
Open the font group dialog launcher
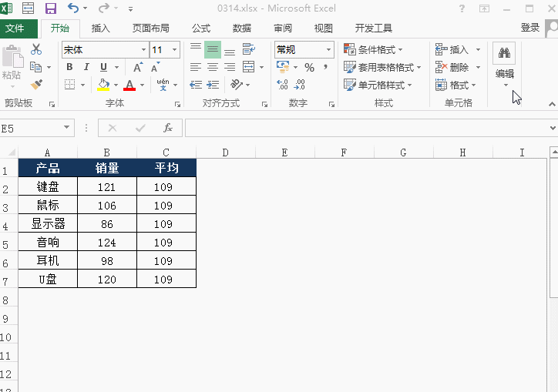177,104
